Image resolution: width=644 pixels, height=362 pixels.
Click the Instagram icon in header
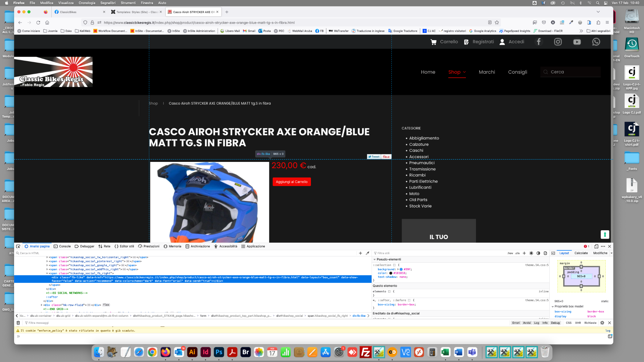[x=558, y=42]
